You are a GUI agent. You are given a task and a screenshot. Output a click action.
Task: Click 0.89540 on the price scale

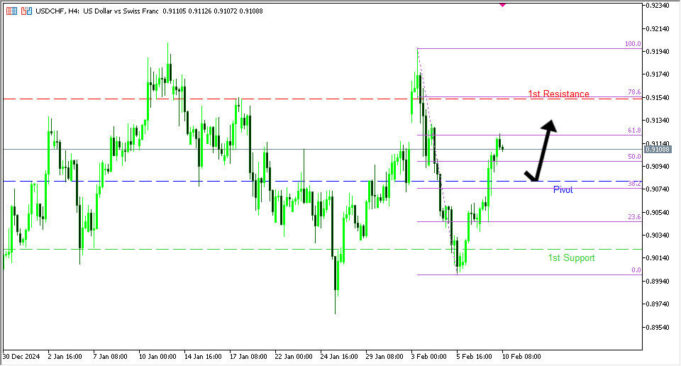tap(657, 327)
